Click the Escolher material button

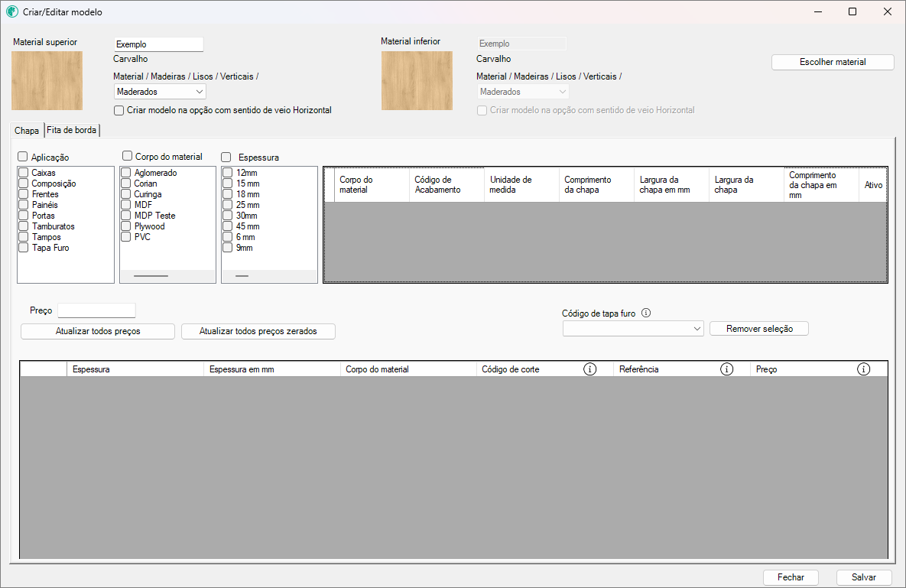tap(832, 62)
